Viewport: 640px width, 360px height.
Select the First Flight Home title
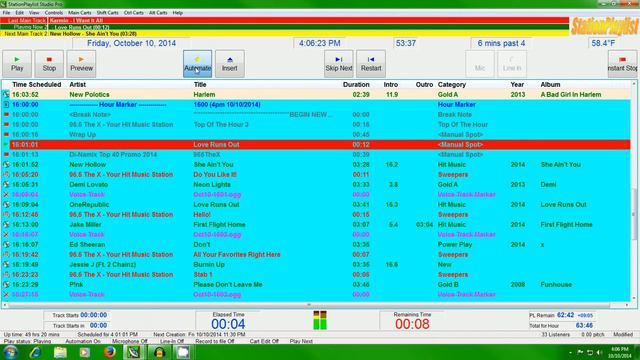pyautogui.click(x=220, y=224)
